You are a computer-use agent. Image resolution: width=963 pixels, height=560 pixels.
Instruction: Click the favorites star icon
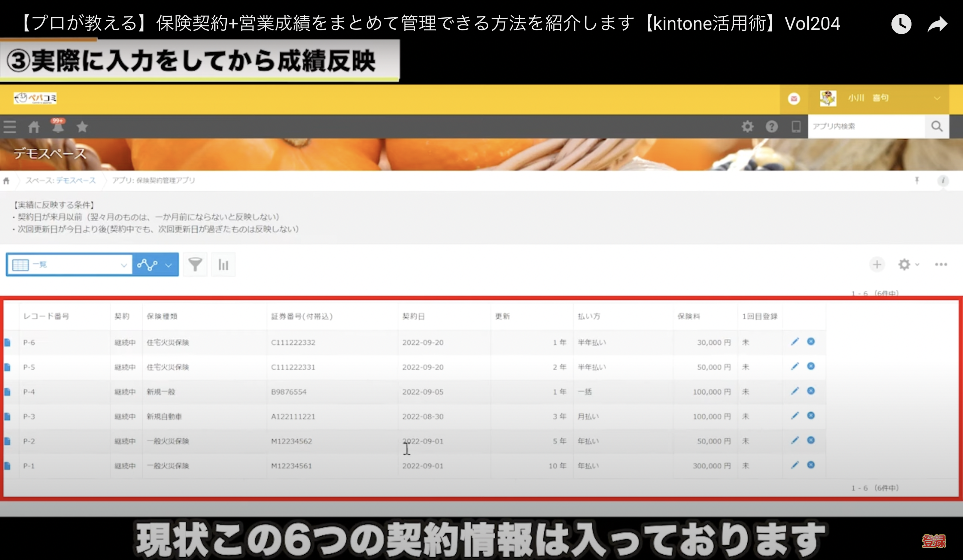pyautogui.click(x=82, y=126)
